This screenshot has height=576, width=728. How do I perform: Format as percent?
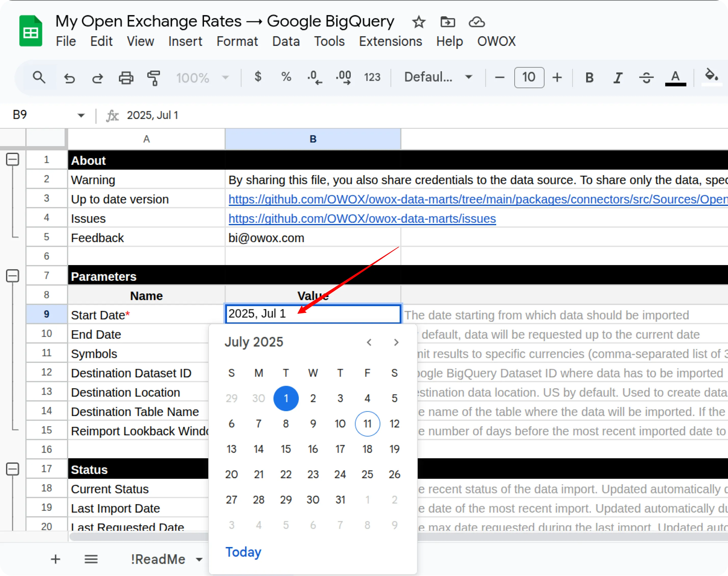pos(286,77)
